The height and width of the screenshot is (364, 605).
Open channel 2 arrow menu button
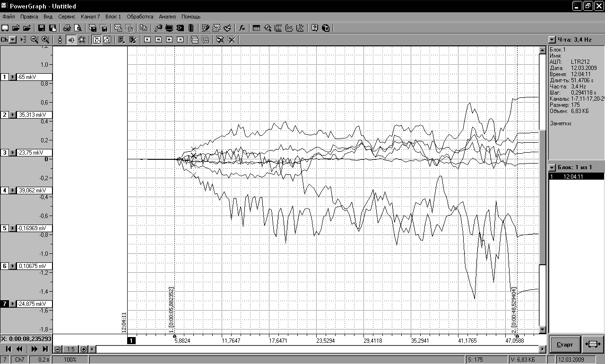click(13, 115)
